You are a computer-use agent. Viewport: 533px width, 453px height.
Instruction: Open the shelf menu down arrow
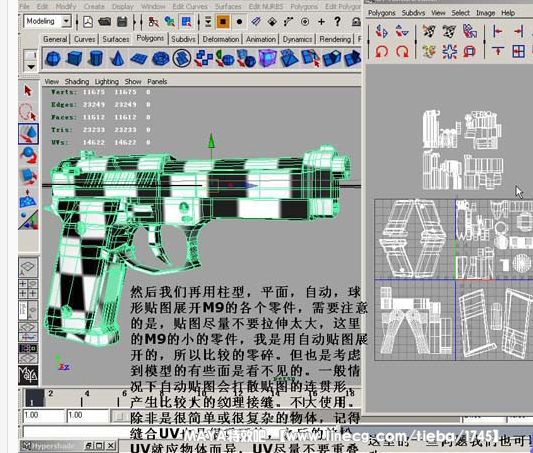(31, 67)
